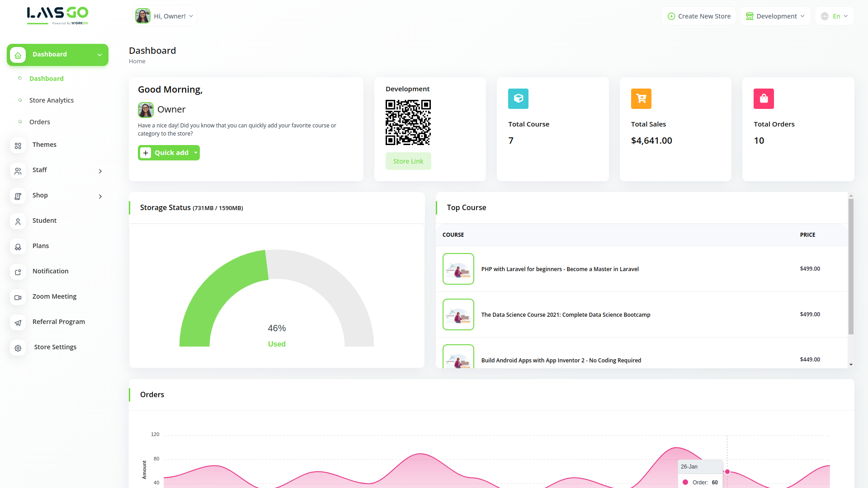Open Store Analytics submenu item
This screenshot has height=488, width=868.
(51, 100)
